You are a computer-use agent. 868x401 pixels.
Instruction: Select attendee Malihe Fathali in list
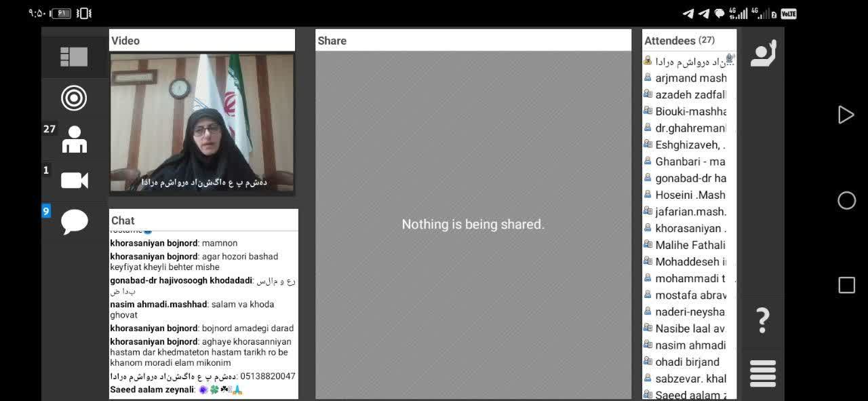coord(690,245)
